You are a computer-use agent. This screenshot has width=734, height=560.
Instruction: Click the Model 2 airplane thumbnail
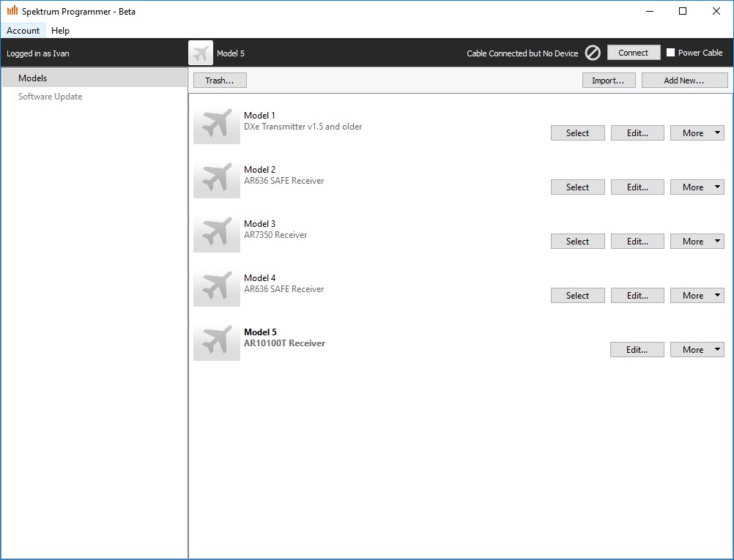(216, 180)
